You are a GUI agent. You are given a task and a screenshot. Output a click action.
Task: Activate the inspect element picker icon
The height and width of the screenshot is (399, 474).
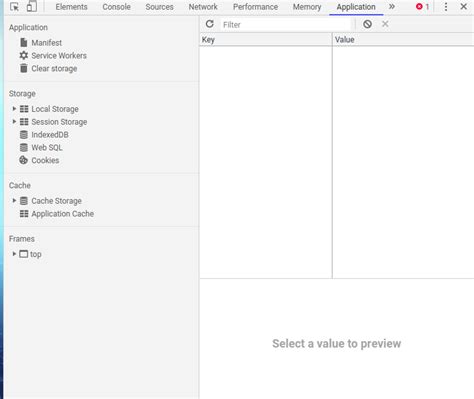[x=14, y=6]
